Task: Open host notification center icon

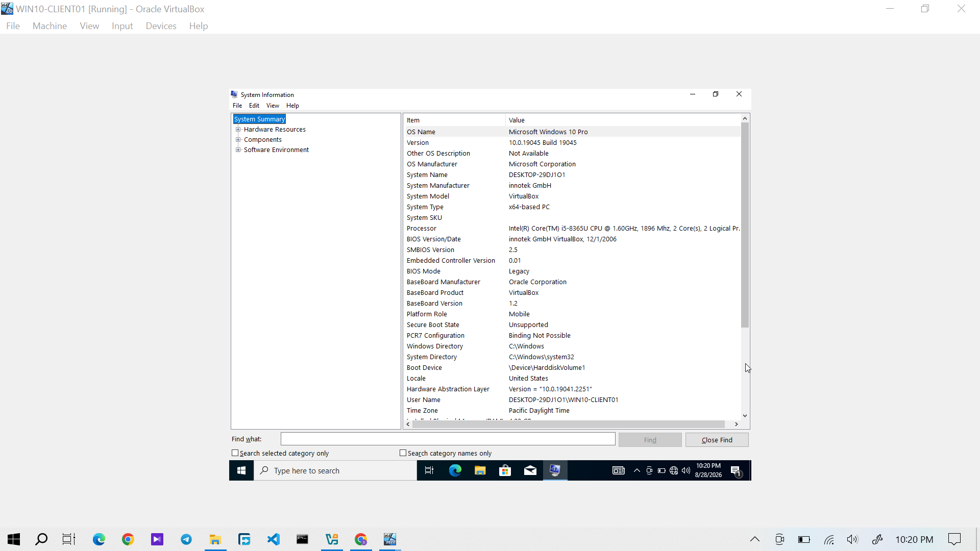Action: click(954, 539)
